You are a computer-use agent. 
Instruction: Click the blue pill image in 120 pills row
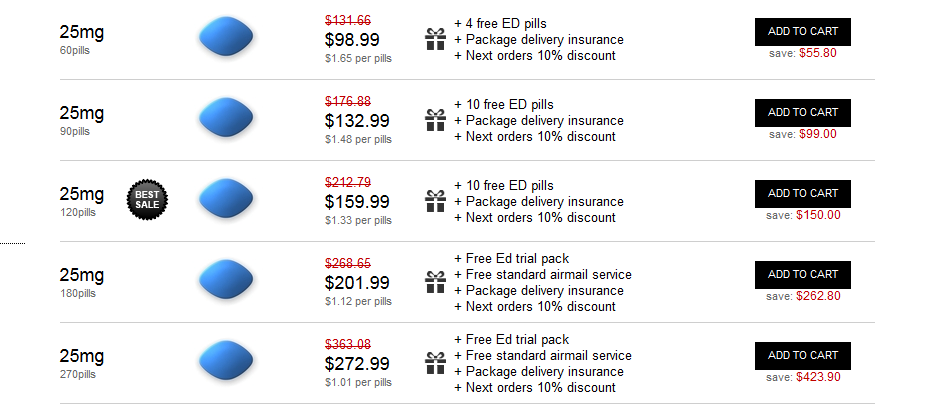point(226,199)
